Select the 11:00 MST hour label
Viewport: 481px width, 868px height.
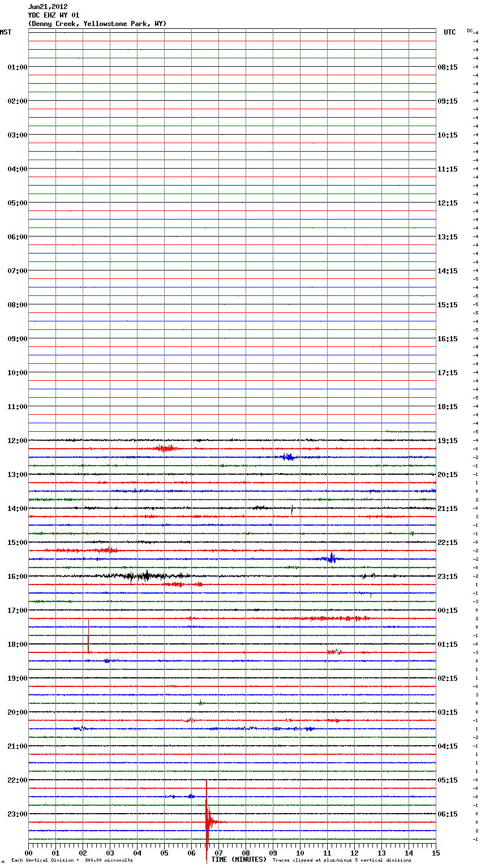tap(17, 407)
